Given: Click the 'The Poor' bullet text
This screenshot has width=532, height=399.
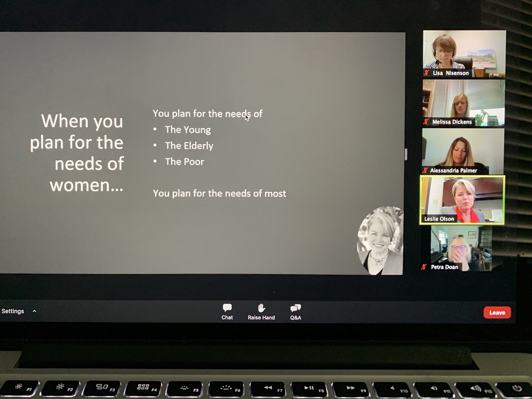Looking at the screenshot, I should [184, 162].
